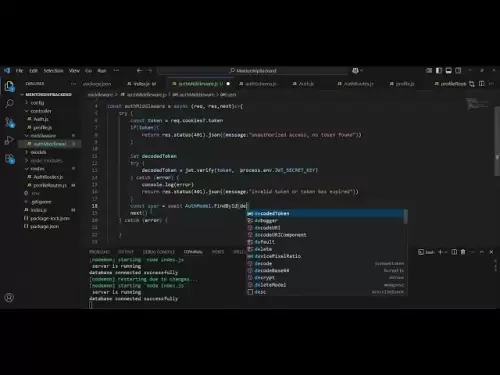
Task: Open the Explorer view in the activity bar
Action: pos(9,86)
